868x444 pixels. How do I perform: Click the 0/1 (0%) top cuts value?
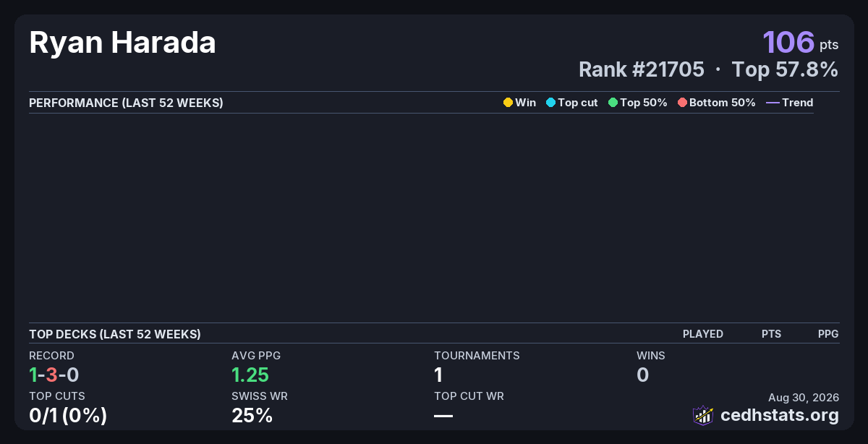[x=68, y=415]
